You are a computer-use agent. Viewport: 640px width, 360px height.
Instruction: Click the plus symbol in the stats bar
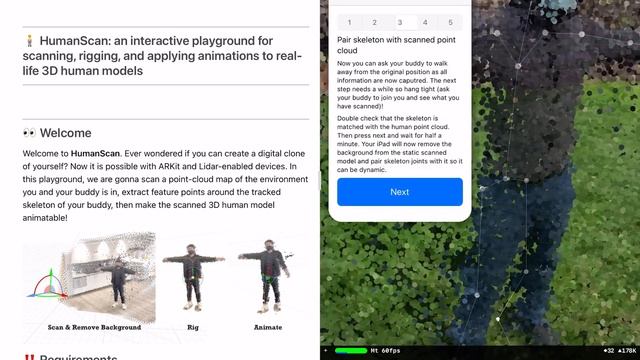[x=326, y=351]
